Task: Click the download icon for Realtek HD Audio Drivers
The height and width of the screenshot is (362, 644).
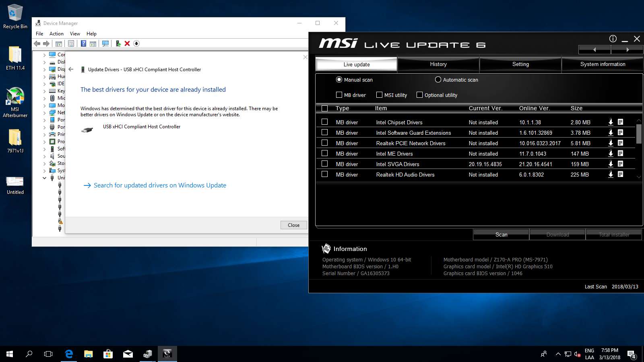Action: tap(611, 174)
